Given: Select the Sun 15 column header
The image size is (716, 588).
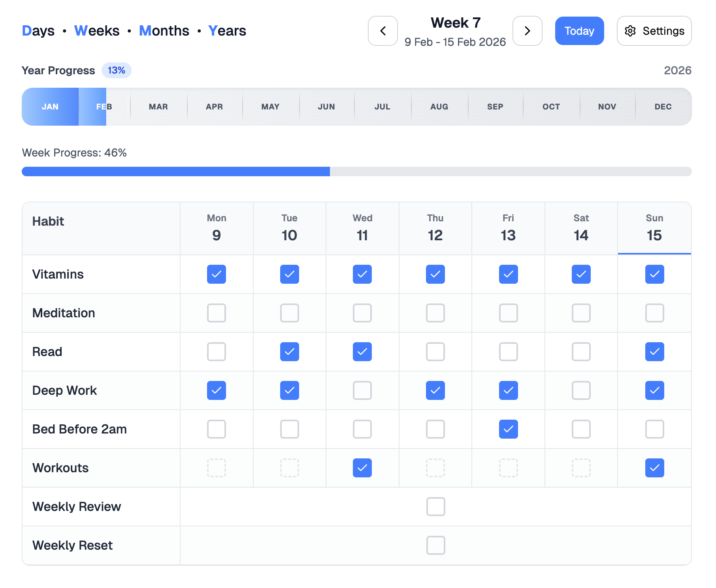Looking at the screenshot, I should [654, 228].
